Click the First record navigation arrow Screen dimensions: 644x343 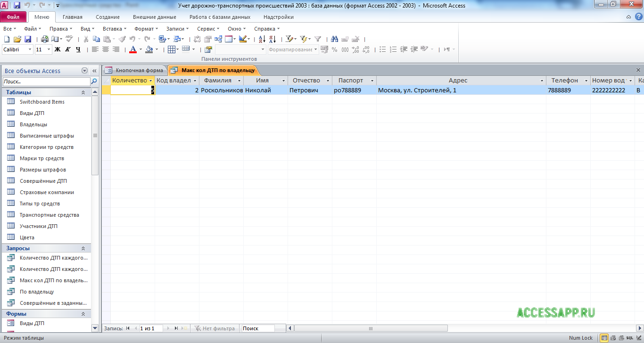tap(128, 328)
